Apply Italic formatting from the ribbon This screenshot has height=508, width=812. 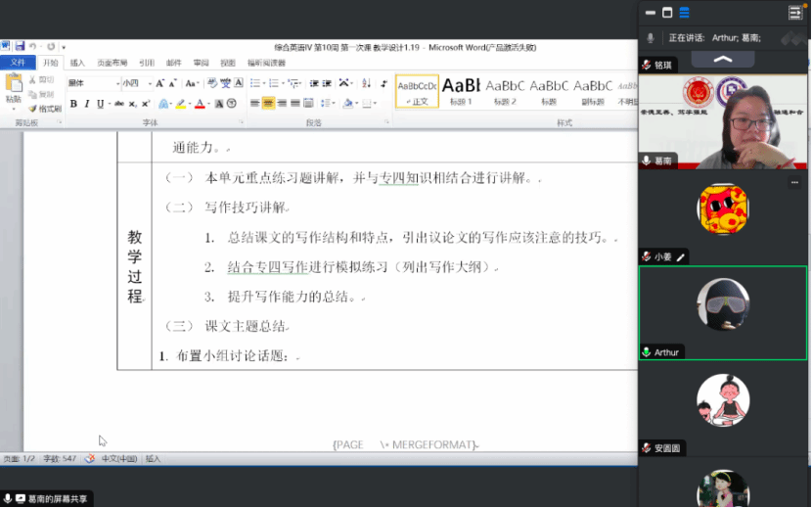(87, 104)
